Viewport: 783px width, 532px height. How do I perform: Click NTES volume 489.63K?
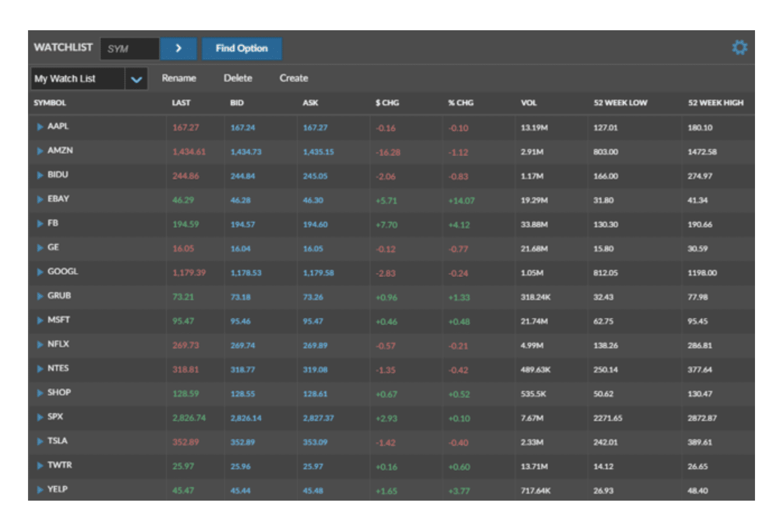(535, 370)
